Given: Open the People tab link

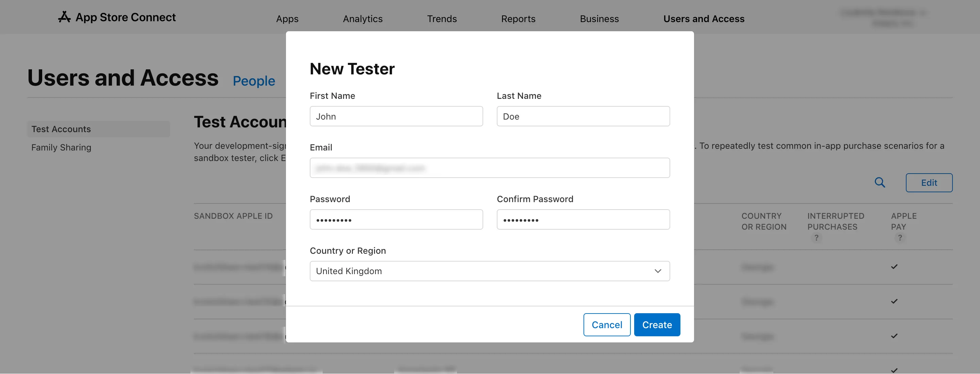Looking at the screenshot, I should pyautogui.click(x=254, y=81).
